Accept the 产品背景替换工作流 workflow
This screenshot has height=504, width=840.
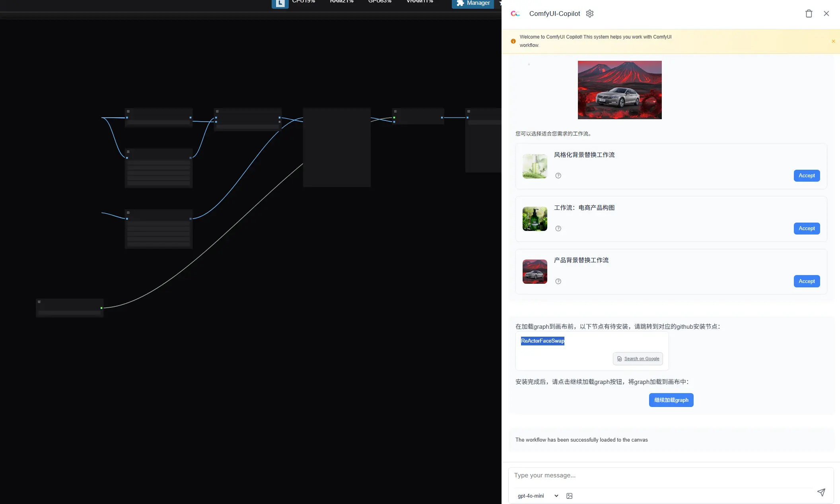point(807,281)
